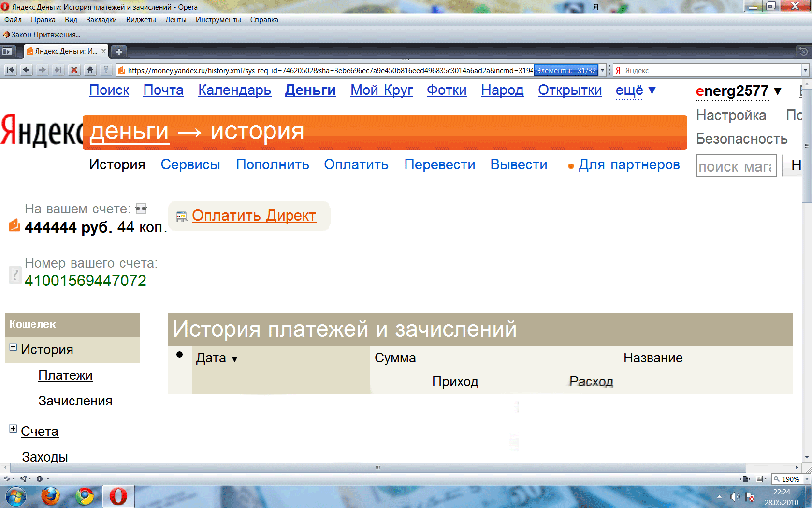Click the account number help question icon
The width and height of the screenshot is (812, 508).
pyautogui.click(x=15, y=275)
